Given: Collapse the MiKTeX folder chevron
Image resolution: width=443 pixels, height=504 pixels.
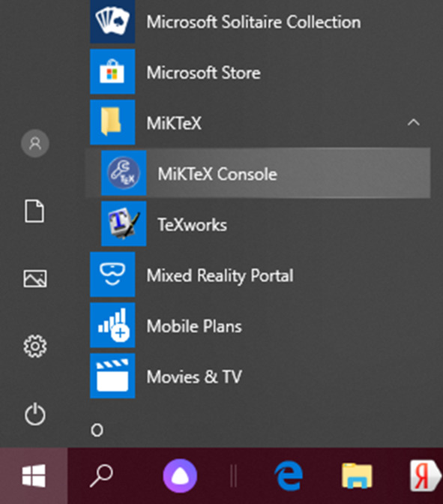Looking at the screenshot, I should 414,122.
